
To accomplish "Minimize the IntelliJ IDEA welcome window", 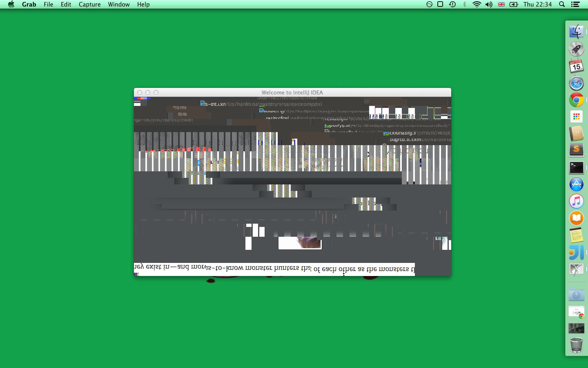I will coord(148,93).
